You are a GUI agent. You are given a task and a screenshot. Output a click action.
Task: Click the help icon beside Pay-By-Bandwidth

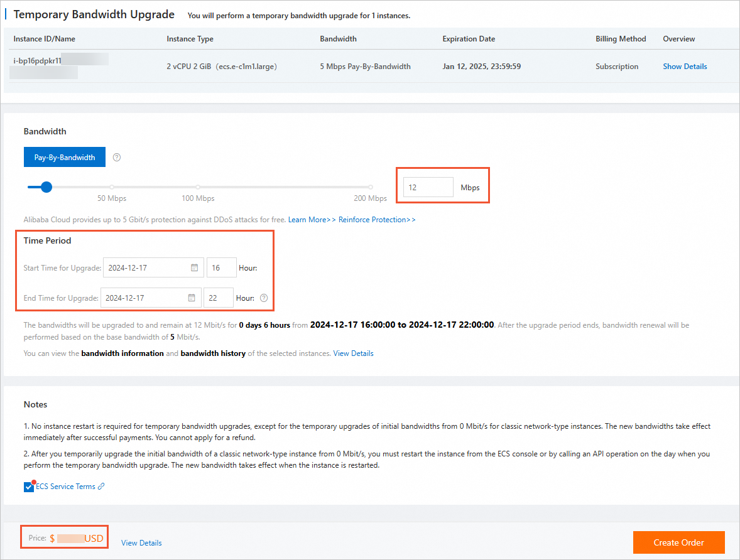tap(117, 158)
